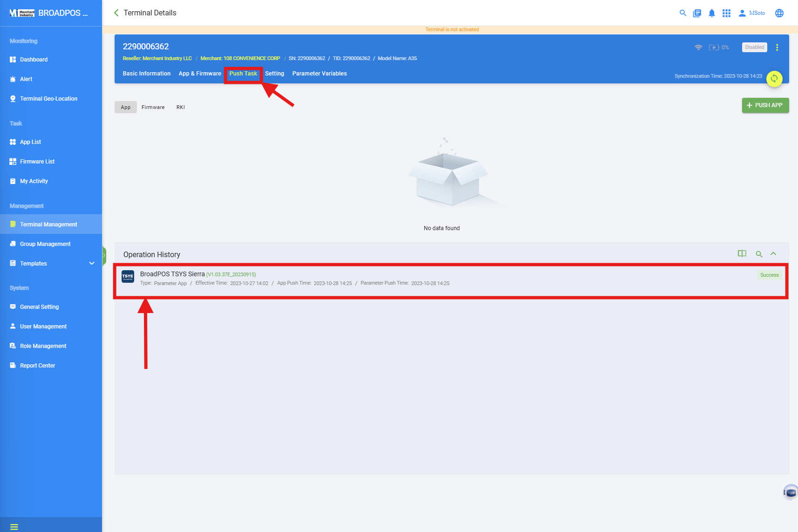Click the WiFi status icon

pyautogui.click(x=698, y=48)
